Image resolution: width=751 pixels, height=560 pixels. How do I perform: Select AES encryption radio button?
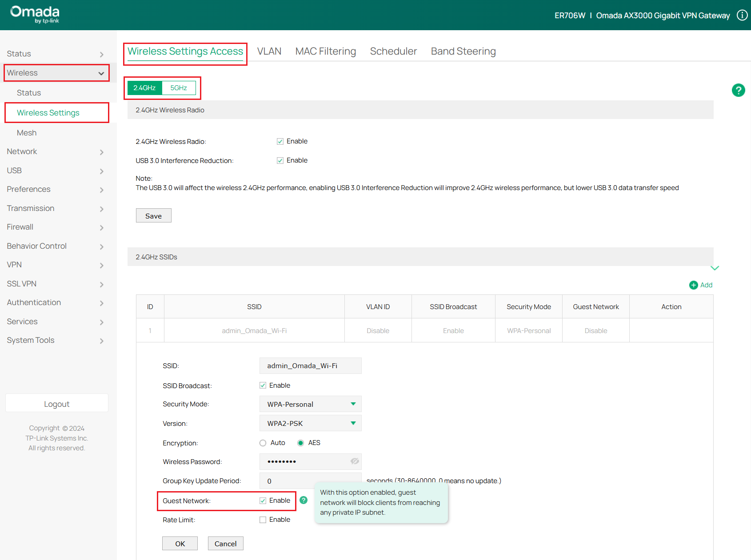[x=300, y=443]
